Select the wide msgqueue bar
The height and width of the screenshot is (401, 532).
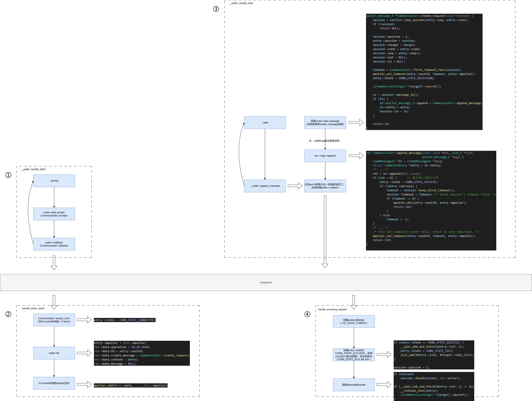tap(266, 283)
